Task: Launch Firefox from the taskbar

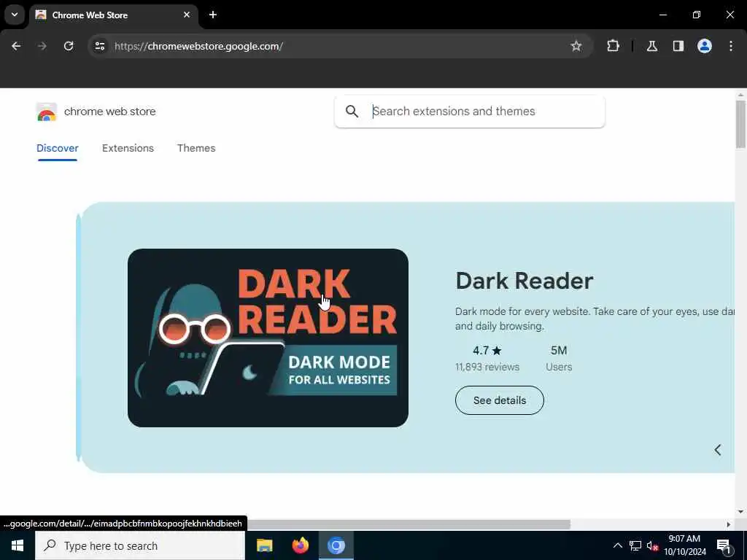Action: coord(300,545)
